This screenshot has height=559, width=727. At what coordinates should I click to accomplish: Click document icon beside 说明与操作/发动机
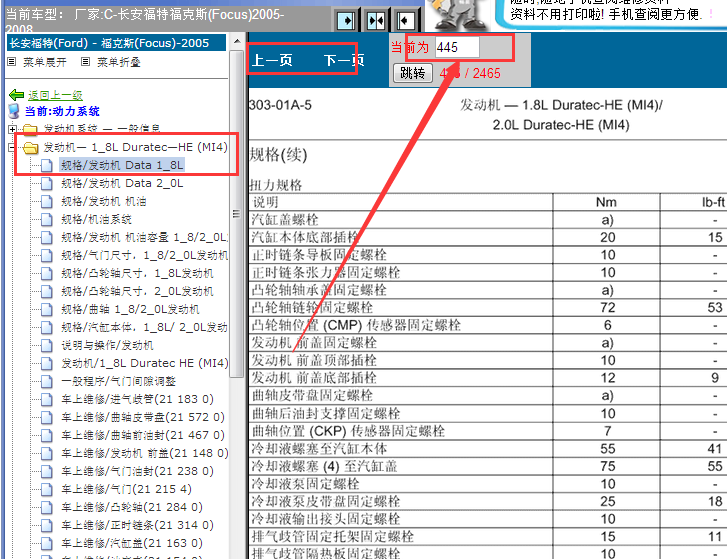[x=46, y=345]
